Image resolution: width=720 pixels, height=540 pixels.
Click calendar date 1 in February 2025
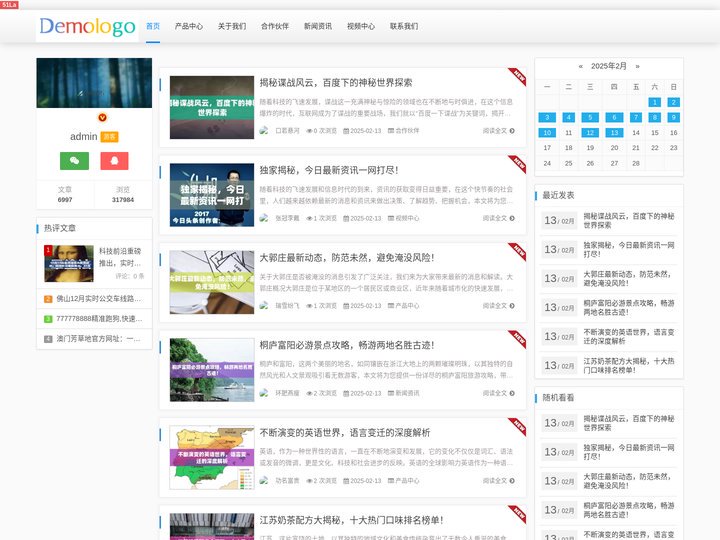click(655, 102)
